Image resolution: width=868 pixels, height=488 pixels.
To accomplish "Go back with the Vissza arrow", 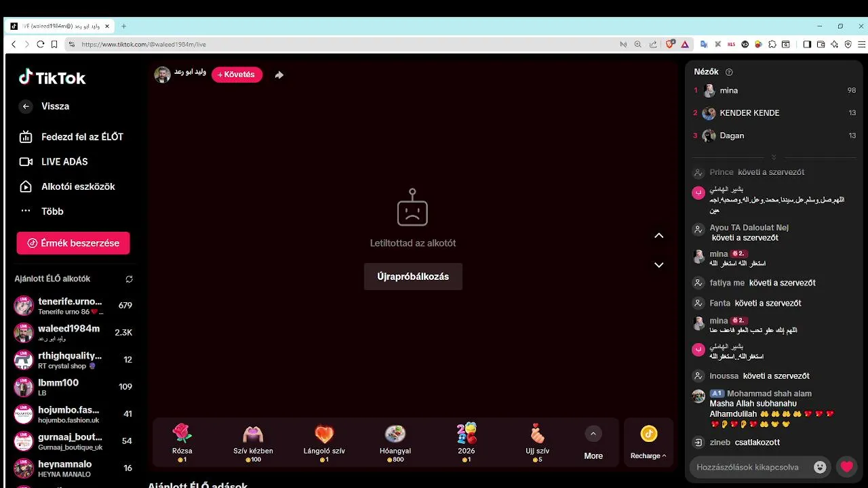I will (26, 106).
